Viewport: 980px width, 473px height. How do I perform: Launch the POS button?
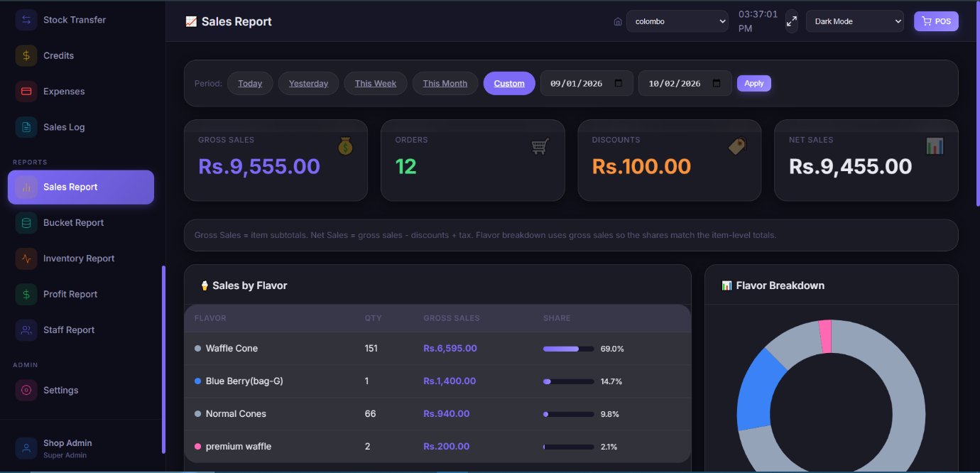pyautogui.click(x=936, y=21)
